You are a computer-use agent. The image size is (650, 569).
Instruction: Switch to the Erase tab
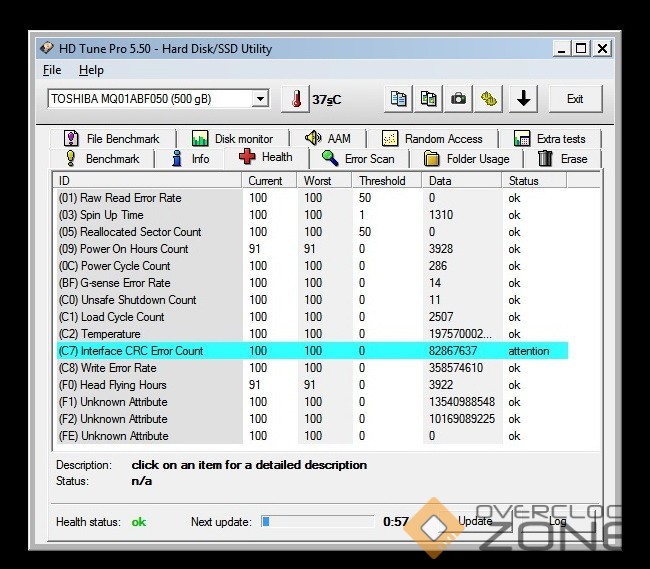click(x=563, y=159)
